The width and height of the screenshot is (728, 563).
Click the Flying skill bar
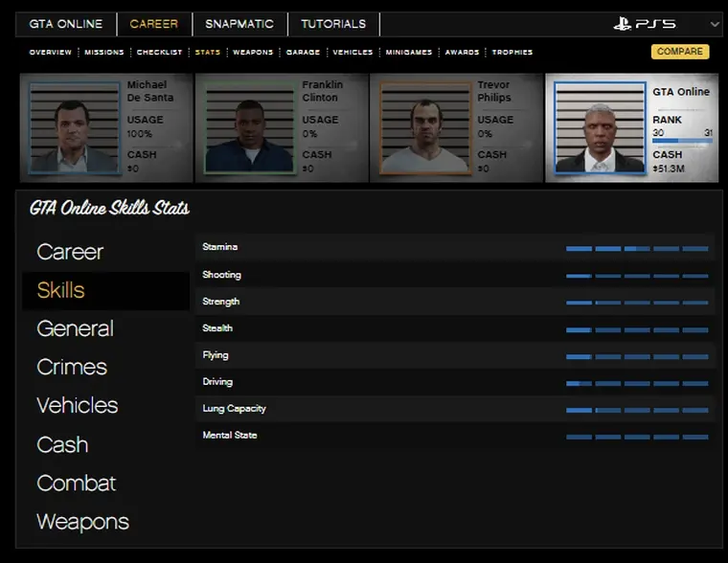click(637, 357)
